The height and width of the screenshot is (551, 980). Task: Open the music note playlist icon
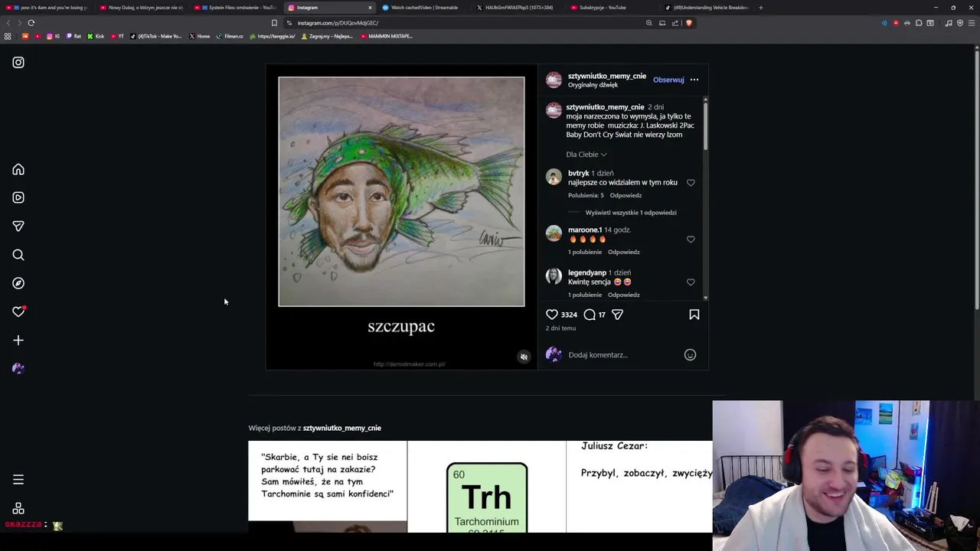pos(948,23)
